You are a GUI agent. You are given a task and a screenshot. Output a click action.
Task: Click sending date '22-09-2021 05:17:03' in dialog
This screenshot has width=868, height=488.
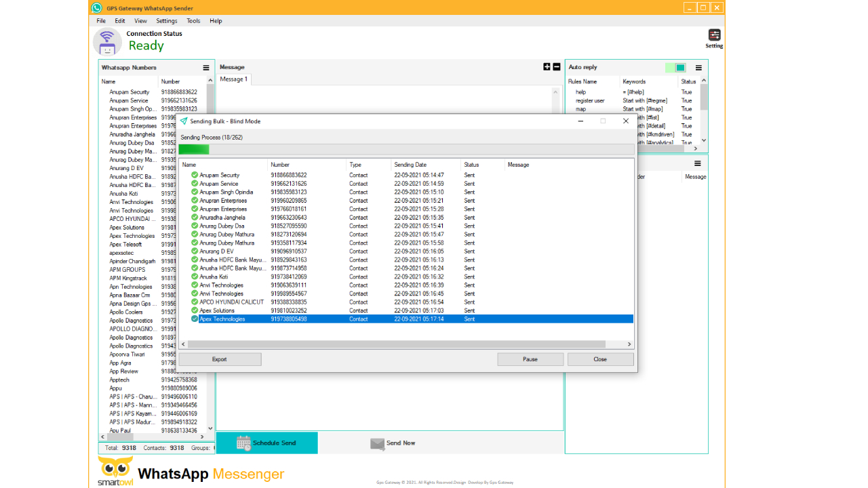[419, 310]
